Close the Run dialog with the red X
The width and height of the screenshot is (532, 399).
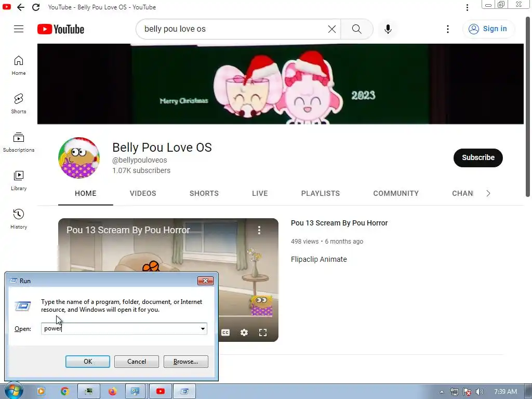point(205,281)
